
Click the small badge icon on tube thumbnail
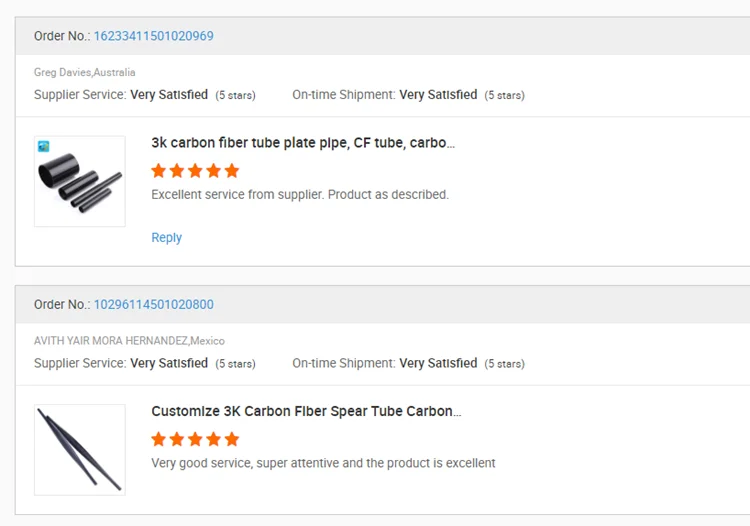(x=44, y=146)
